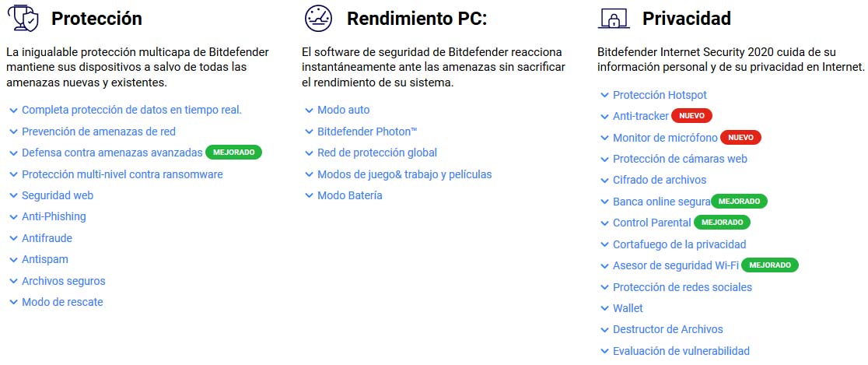Expand the chevron next to Protección Hotspot
The width and height of the screenshot is (868, 365).
(604, 95)
